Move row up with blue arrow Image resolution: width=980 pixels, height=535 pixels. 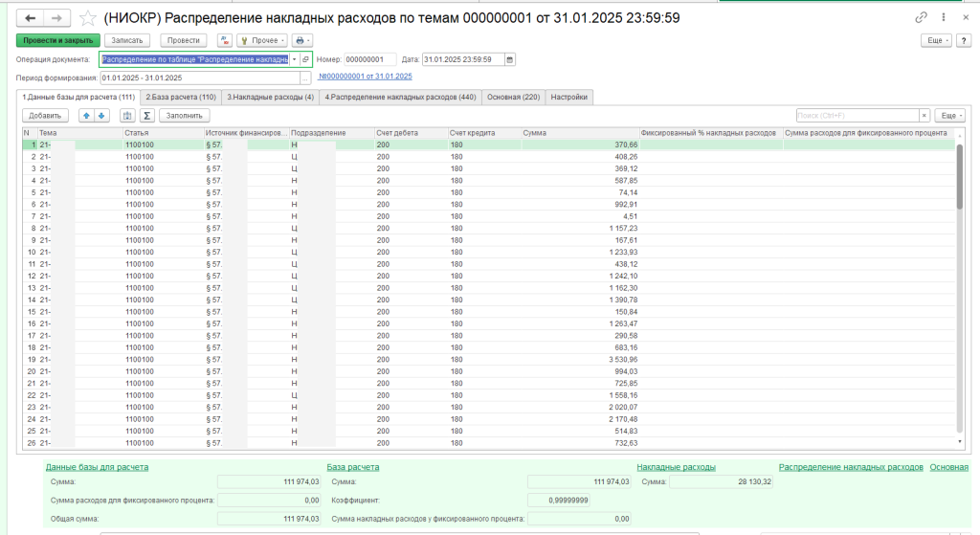pos(88,115)
